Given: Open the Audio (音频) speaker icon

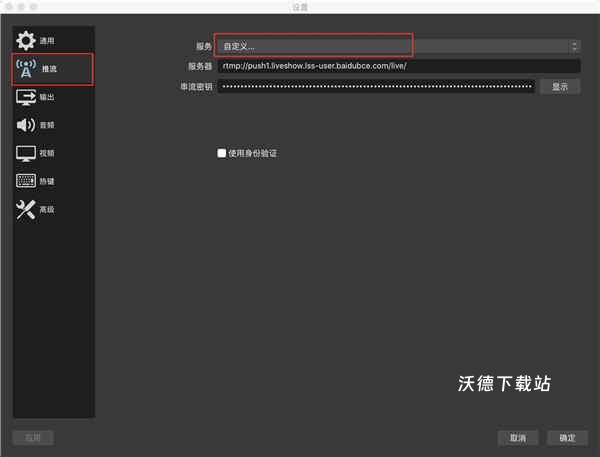Looking at the screenshot, I should (26, 125).
